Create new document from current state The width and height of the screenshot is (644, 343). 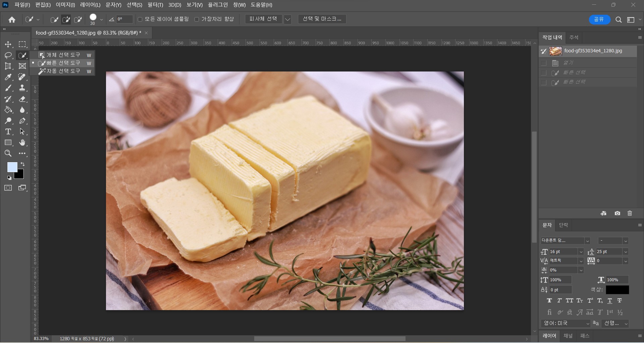pos(603,213)
